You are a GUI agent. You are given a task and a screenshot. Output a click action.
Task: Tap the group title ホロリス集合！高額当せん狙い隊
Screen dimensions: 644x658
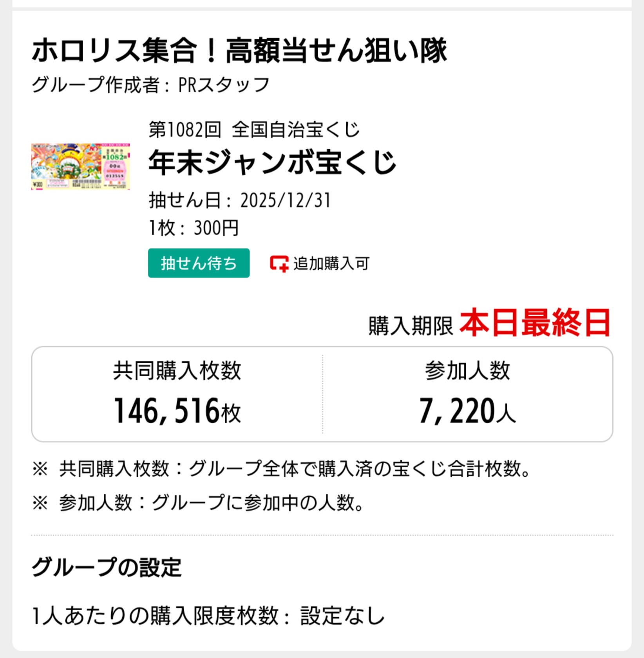point(239,51)
